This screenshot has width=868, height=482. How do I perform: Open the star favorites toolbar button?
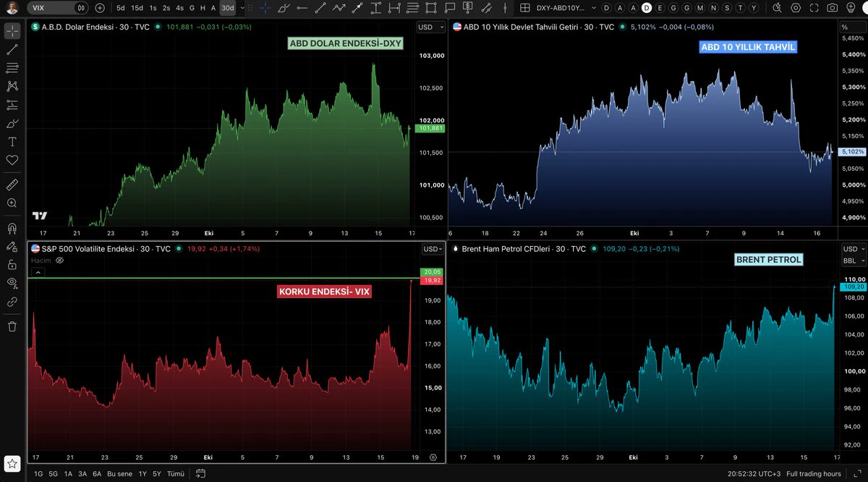(x=12, y=463)
